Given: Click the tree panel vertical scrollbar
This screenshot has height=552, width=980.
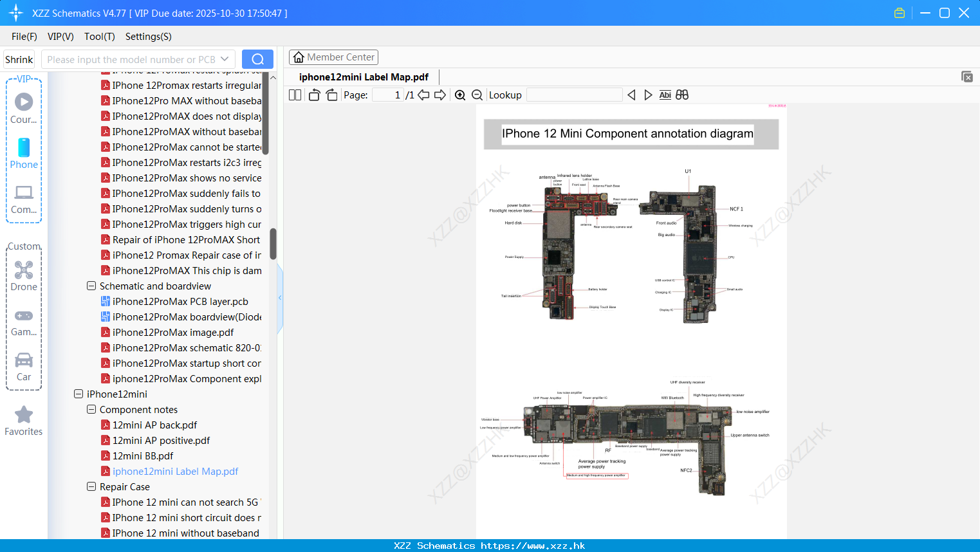Looking at the screenshot, I should tap(273, 243).
